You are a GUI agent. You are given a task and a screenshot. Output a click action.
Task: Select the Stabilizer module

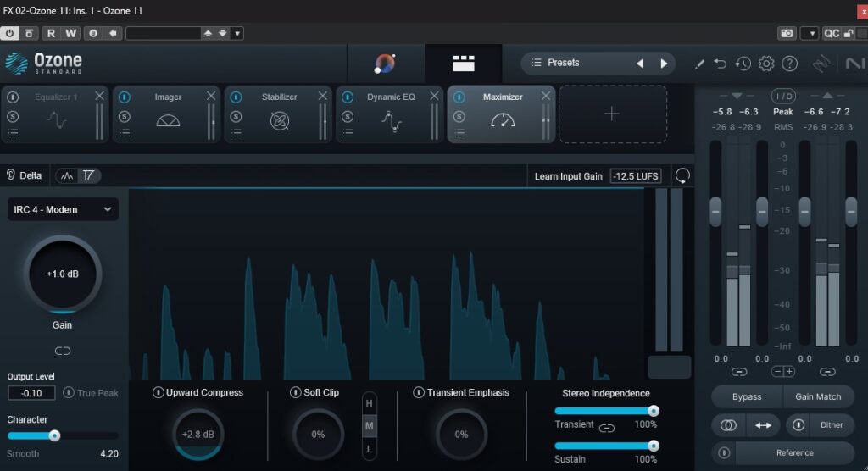pos(279,112)
